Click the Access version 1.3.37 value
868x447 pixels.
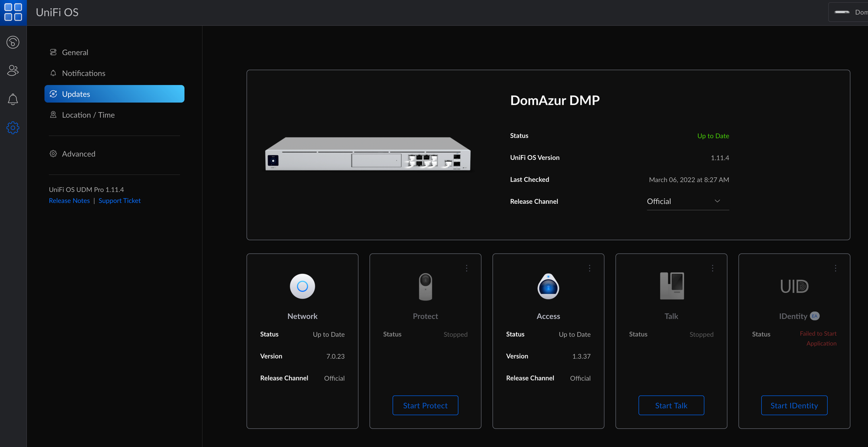pos(582,356)
